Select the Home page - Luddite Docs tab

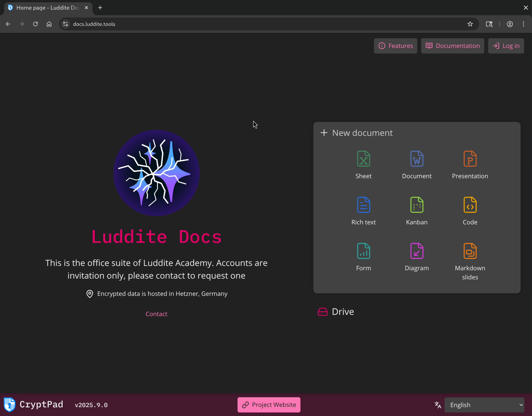[48, 8]
